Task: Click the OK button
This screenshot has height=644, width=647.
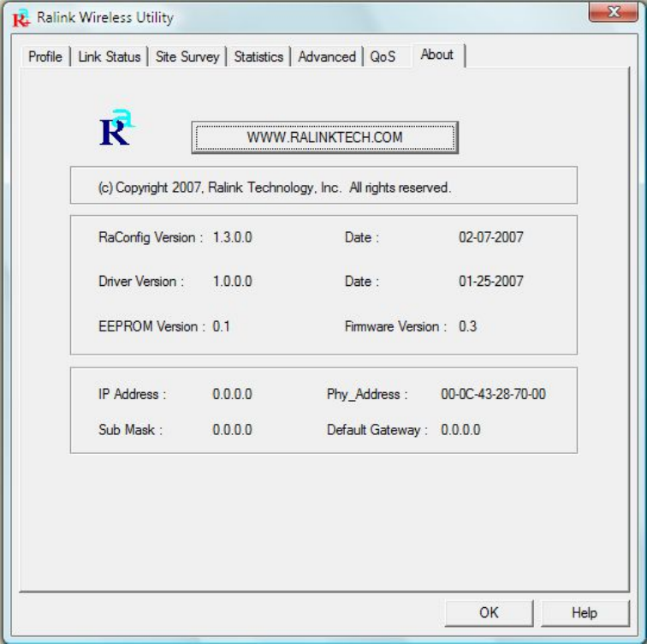Action: (x=489, y=612)
